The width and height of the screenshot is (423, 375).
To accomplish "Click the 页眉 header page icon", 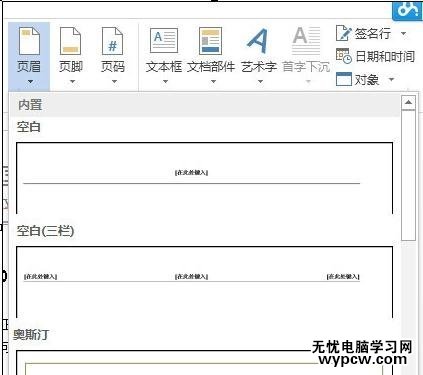I will click(29, 41).
